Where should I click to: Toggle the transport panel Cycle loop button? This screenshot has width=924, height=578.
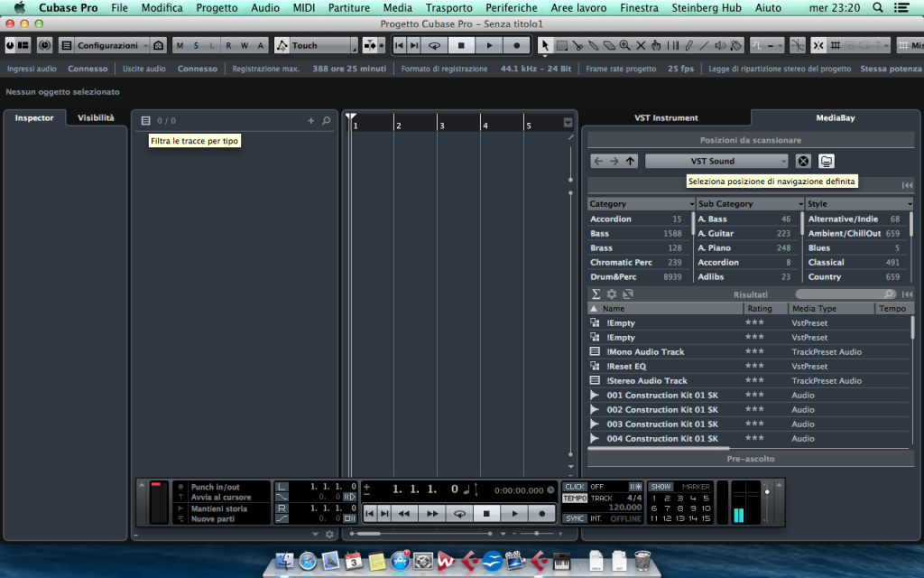(459, 514)
